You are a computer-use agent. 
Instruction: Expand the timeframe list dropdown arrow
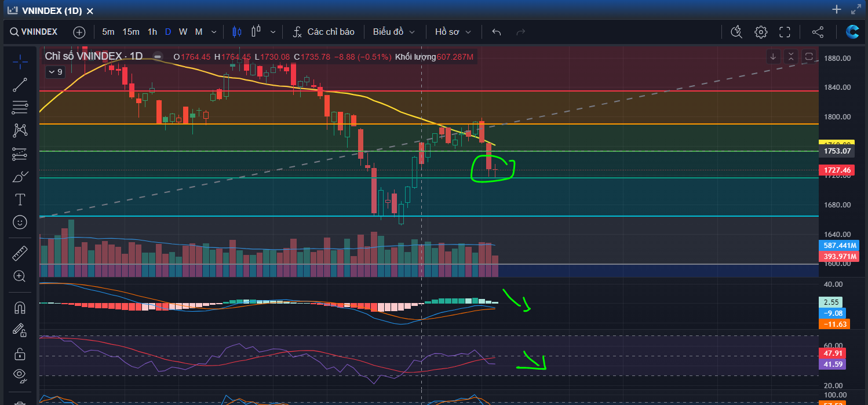(214, 32)
